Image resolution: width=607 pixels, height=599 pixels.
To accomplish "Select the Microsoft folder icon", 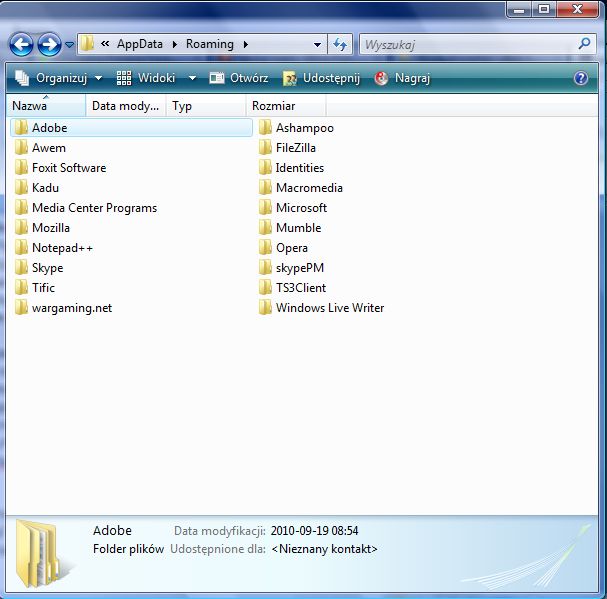I will coord(265,208).
